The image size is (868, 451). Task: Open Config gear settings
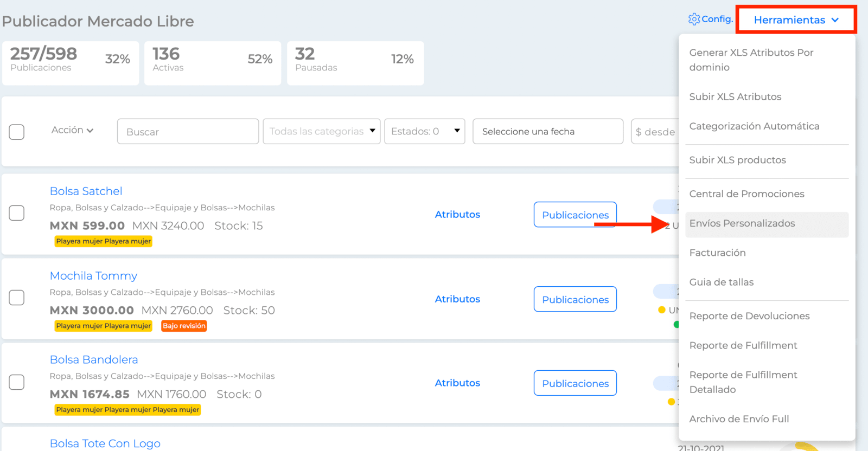click(710, 19)
